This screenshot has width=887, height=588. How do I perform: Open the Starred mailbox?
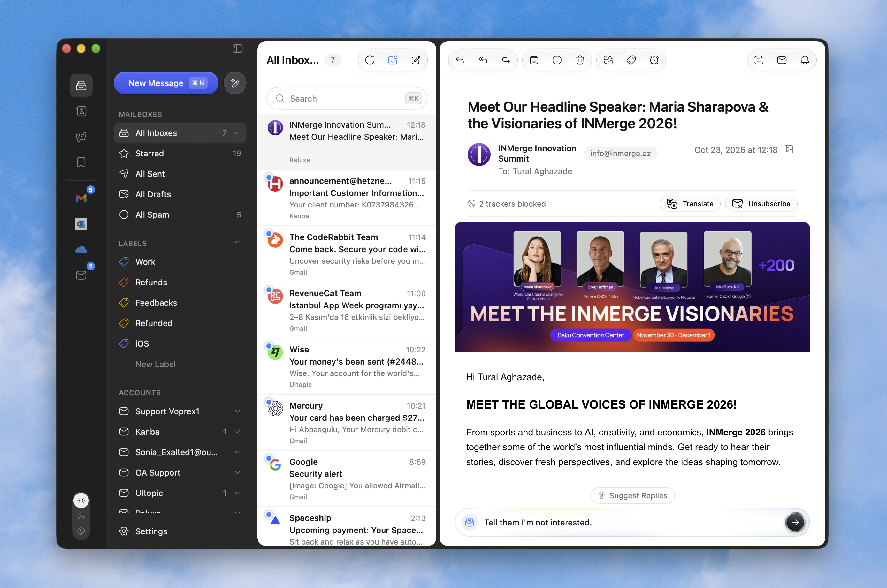[180, 153]
